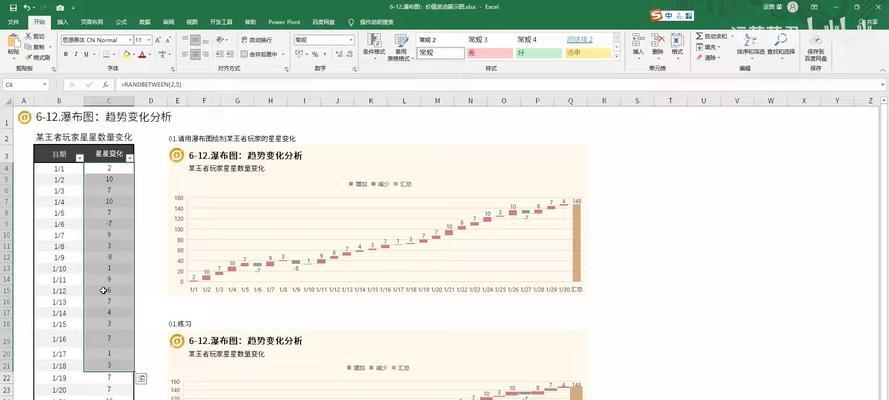Click 共享 share button
This screenshot has width=889, height=400.
pyautogui.click(x=869, y=22)
